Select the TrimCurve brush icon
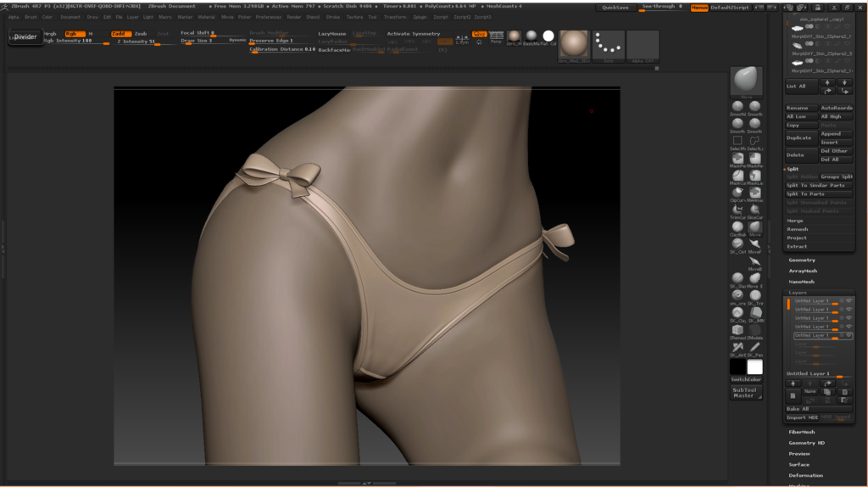 (x=737, y=210)
